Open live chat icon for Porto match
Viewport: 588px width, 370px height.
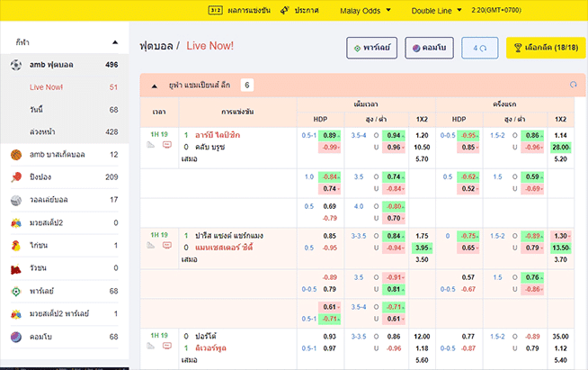pos(167,346)
